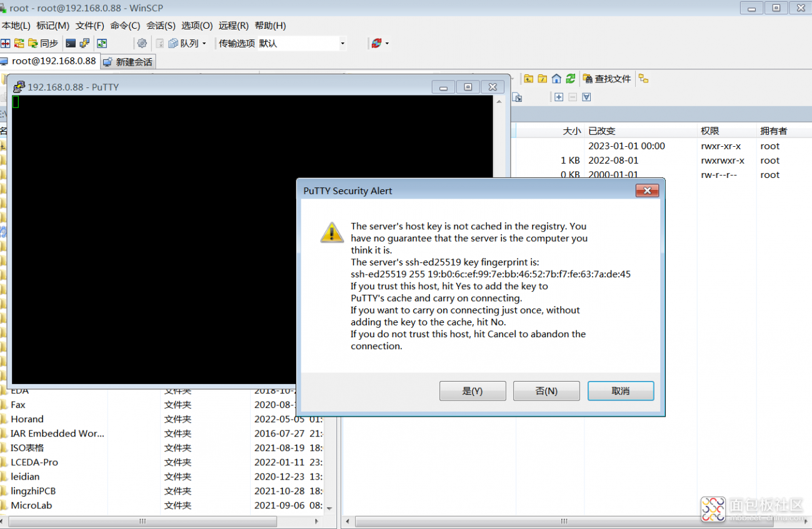Open the 本地(L) menu

click(16, 26)
